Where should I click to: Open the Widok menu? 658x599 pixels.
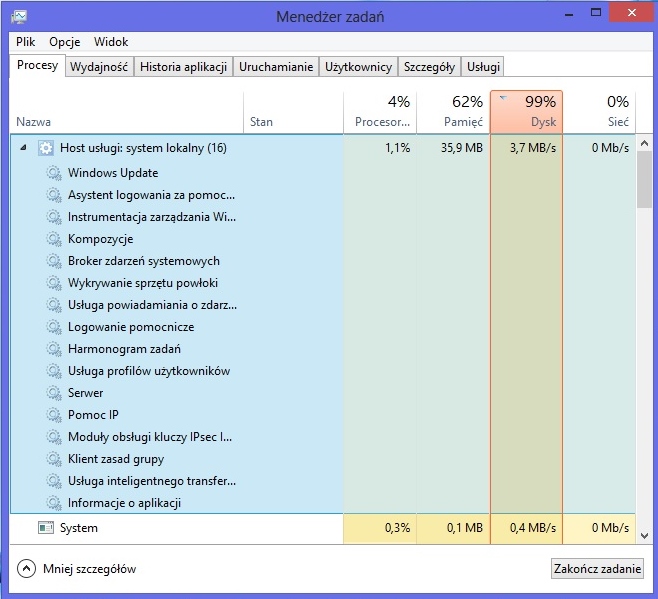pyautogui.click(x=111, y=42)
